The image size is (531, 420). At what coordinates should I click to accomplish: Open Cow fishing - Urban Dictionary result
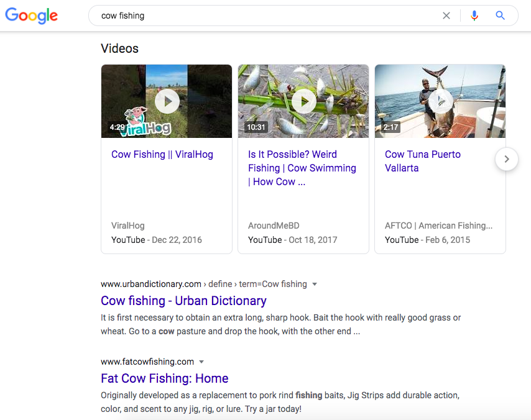pyautogui.click(x=183, y=301)
